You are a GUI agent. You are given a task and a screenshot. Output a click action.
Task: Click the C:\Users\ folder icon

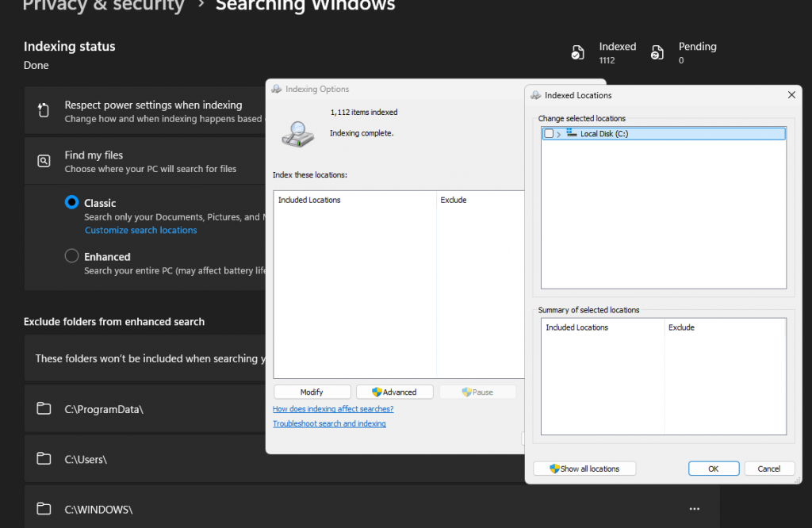pyautogui.click(x=44, y=459)
